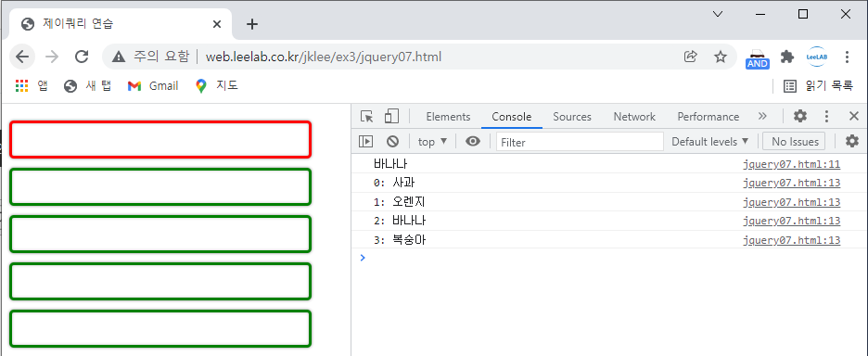Viewport: 868px width, 356px height.
Task: Open DevTools settings gear
Action: point(800,116)
